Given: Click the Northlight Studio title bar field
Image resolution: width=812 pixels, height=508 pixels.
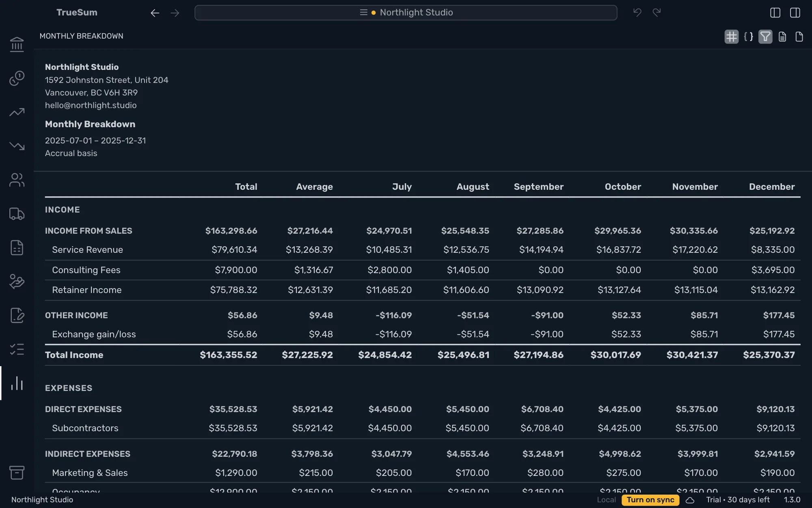Looking at the screenshot, I should click(406, 13).
